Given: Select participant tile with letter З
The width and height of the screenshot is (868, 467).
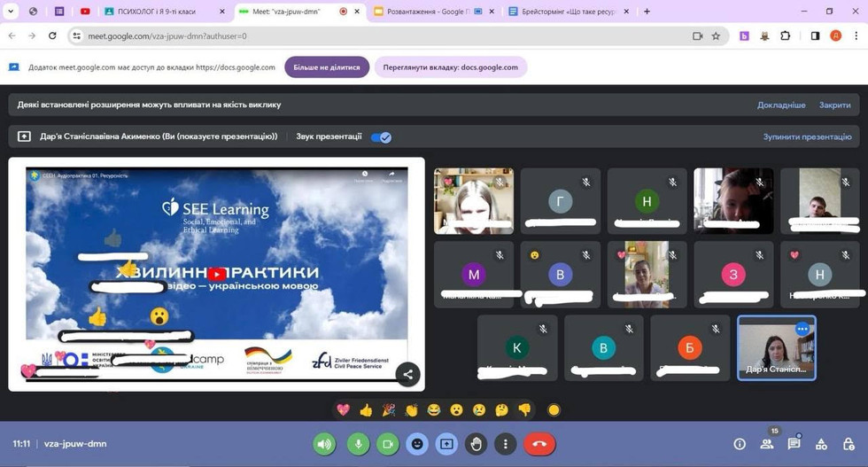Looking at the screenshot, I should [733, 274].
